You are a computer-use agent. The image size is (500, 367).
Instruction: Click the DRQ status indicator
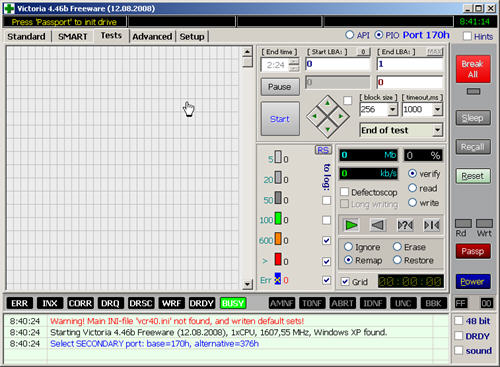click(111, 303)
